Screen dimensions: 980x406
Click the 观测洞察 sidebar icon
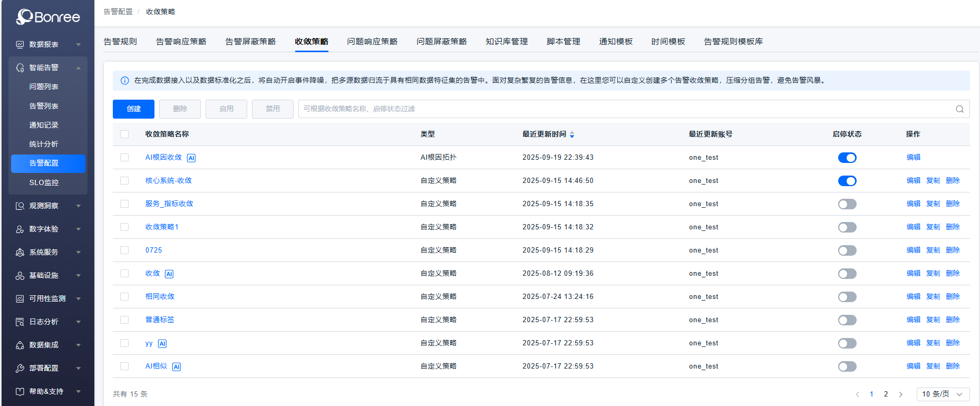click(x=20, y=206)
